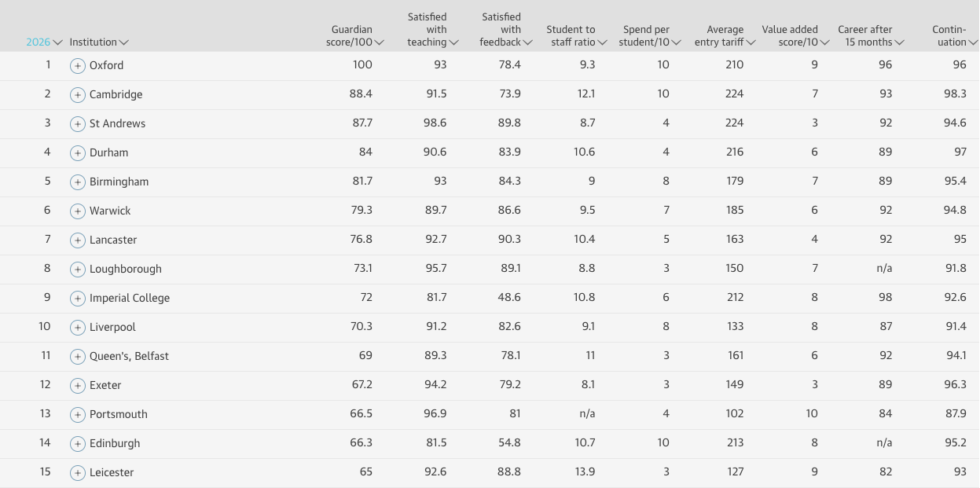Click Lancaster's Guardian score of 76.8
The image size is (980, 488).
[x=362, y=240]
